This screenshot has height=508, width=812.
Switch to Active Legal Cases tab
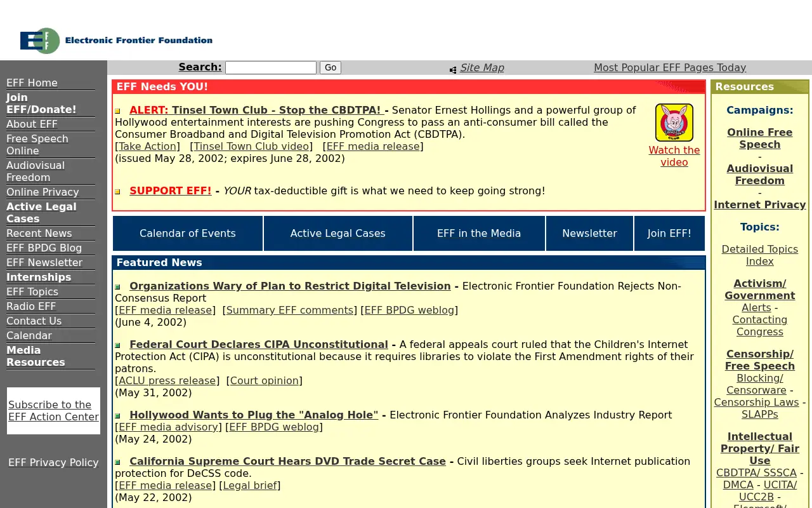tap(338, 233)
